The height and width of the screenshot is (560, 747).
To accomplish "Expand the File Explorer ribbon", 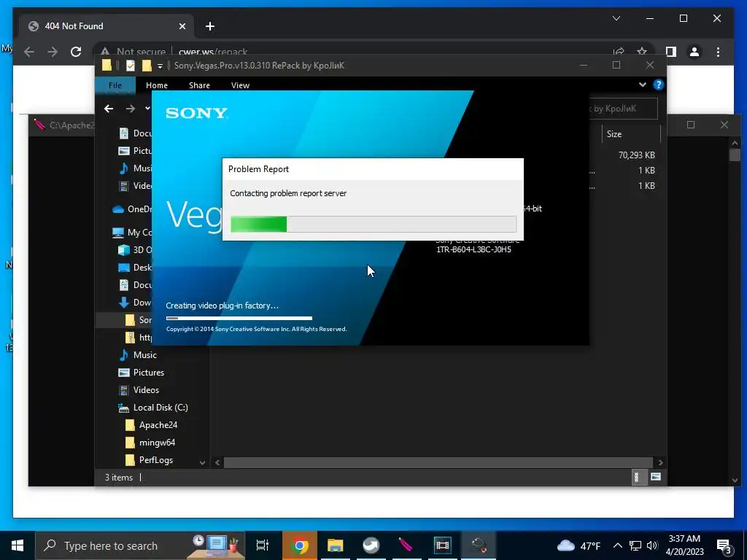I will click(x=642, y=85).
